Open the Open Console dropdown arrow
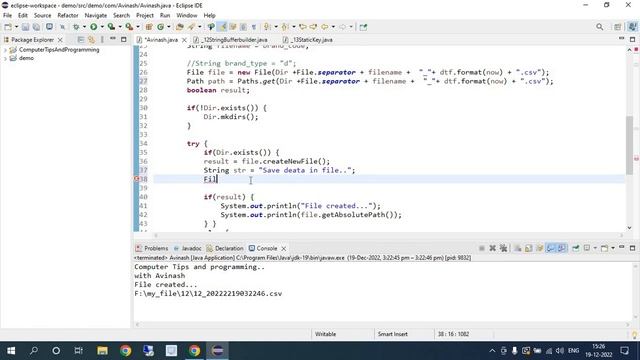Viewport: 640px width, 360px height. click(612, 248)
